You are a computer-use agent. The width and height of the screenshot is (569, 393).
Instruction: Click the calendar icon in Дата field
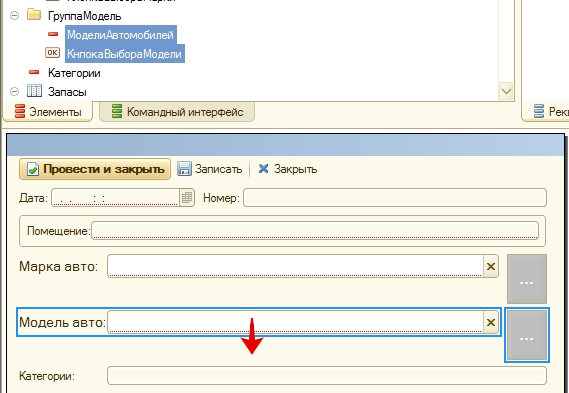coord(187,198)
